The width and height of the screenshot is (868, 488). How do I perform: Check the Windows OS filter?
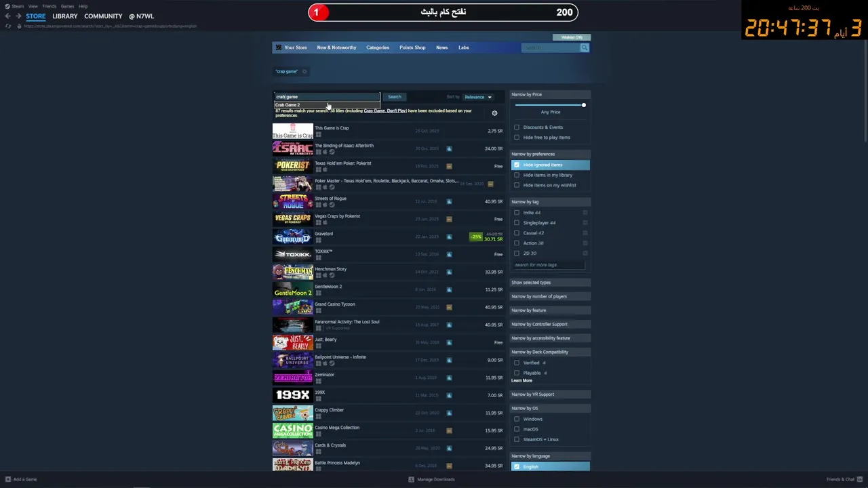click(x=517, y=419)
